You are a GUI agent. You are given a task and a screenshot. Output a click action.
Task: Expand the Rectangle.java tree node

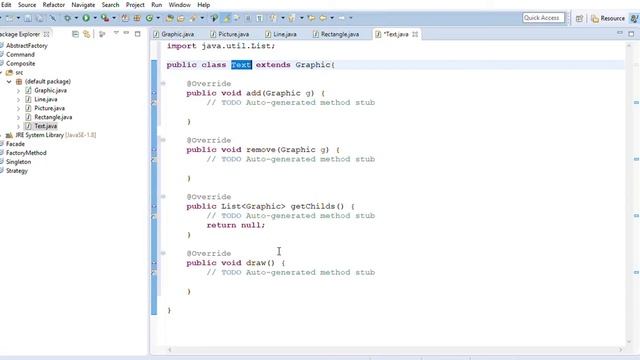(18, 118)
